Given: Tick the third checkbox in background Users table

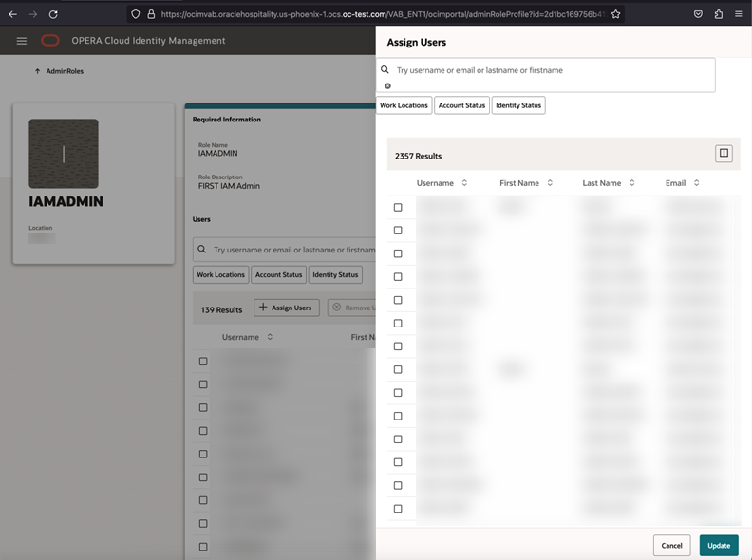Looking at the screenshot, I should click(203, 407).
